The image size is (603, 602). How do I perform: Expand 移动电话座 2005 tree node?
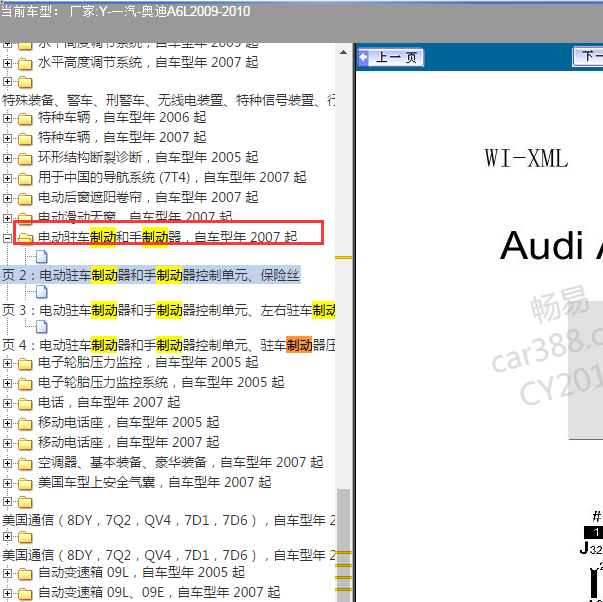[7, 423]
